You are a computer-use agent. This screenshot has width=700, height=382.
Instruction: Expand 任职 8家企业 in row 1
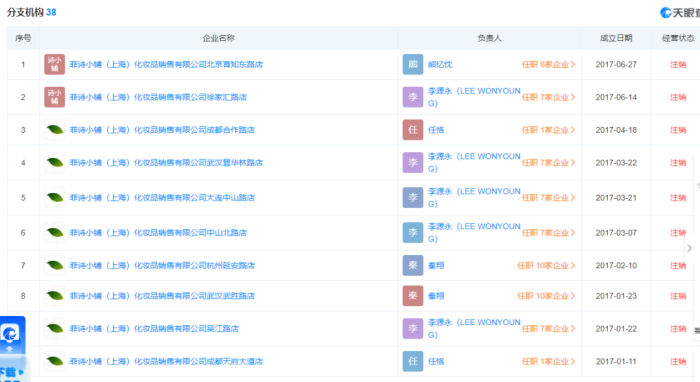[x=548, y=65]
